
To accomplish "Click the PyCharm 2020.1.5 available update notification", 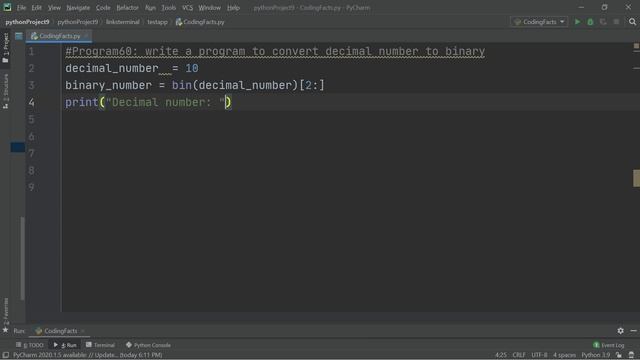I will [87, 355].
